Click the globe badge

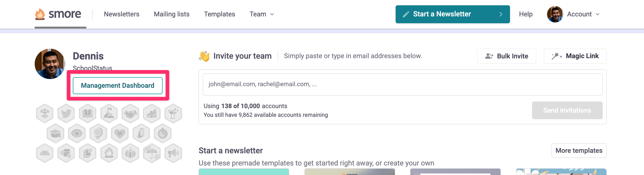click(98, 133)
